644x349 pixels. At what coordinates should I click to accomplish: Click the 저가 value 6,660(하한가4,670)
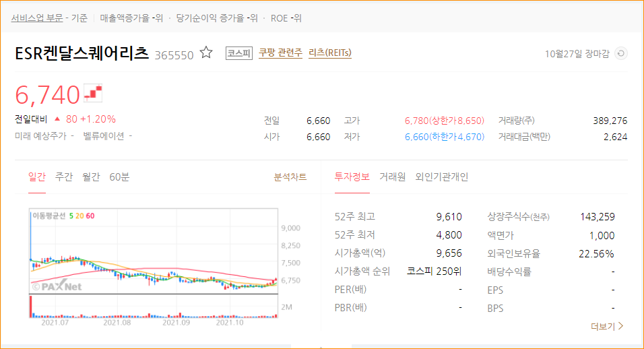pos(445,137)
